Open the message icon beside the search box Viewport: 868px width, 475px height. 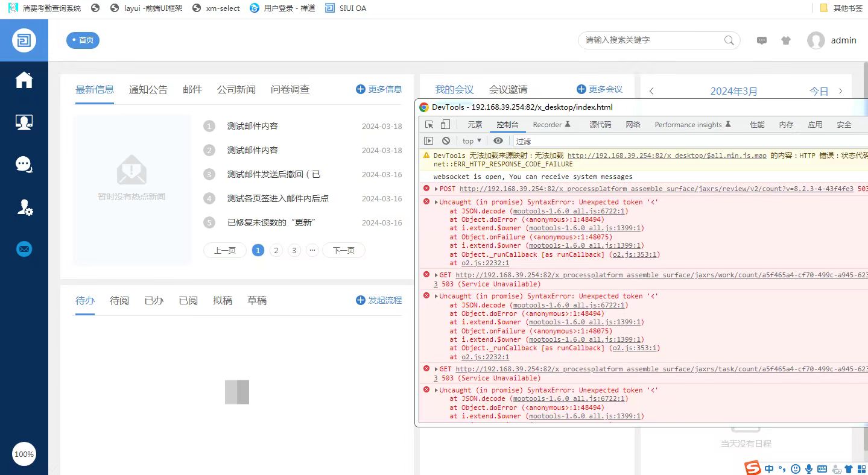[762, 40]
